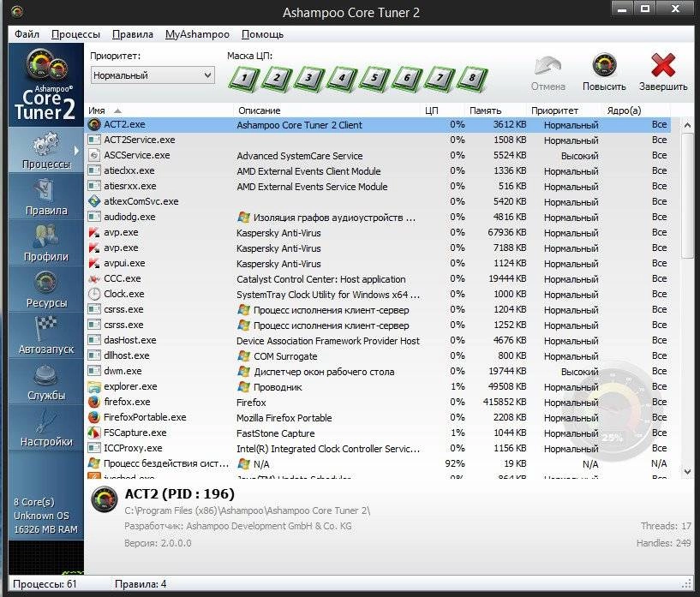Toggle CPU core 3 mask chip
Screen dimensions: 700x597
point(309,79)
